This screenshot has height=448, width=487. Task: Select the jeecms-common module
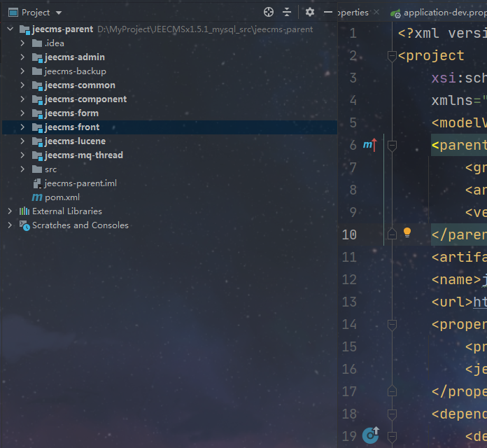tap(80, 85)
